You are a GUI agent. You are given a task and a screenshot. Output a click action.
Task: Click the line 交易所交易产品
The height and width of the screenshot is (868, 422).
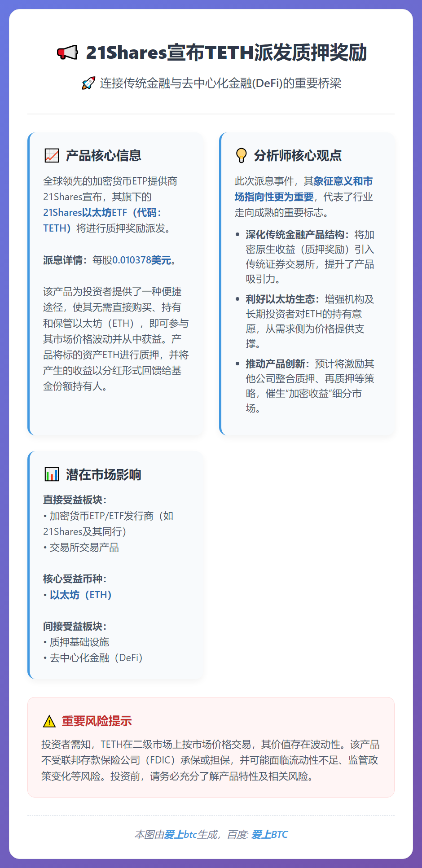point(81,548)
